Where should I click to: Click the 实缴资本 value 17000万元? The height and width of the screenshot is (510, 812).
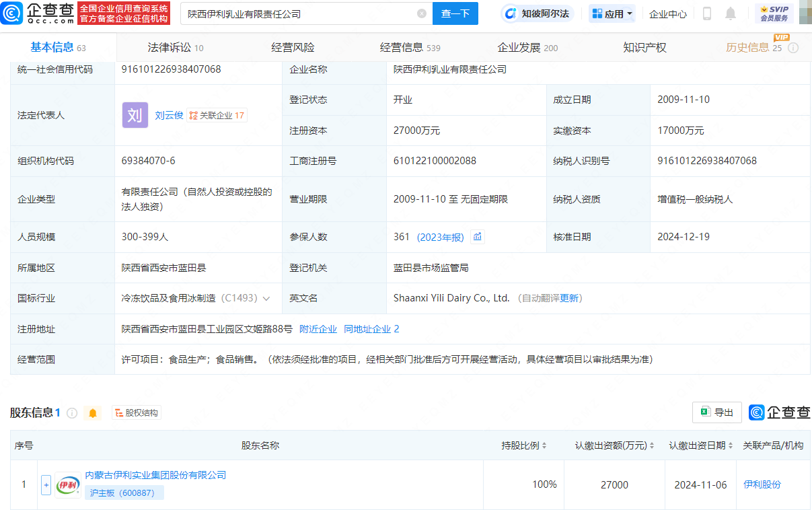coord(681,131)
